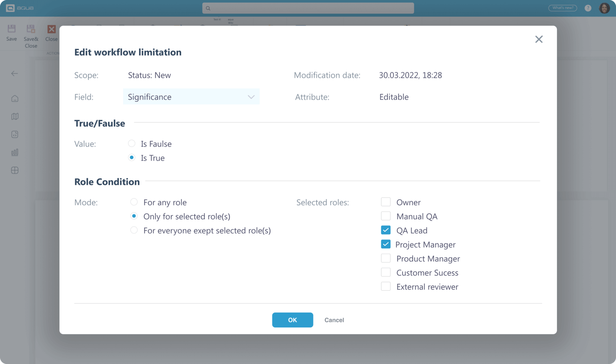
Task: Open reports via the bar chart sidebar icon
Action: [x=15, y=152]
